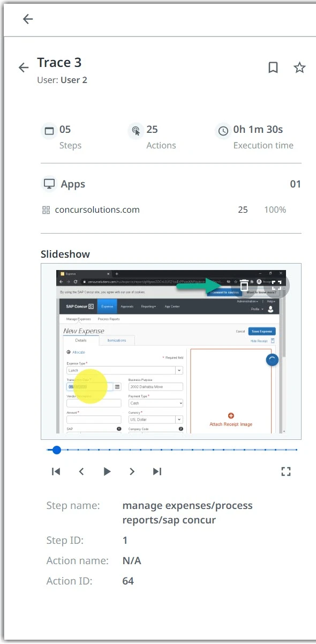Viewport: 316px width, 644px height.
Task: Open fullscreen from the slideshow controls row
Action: (x=286, y=471)
